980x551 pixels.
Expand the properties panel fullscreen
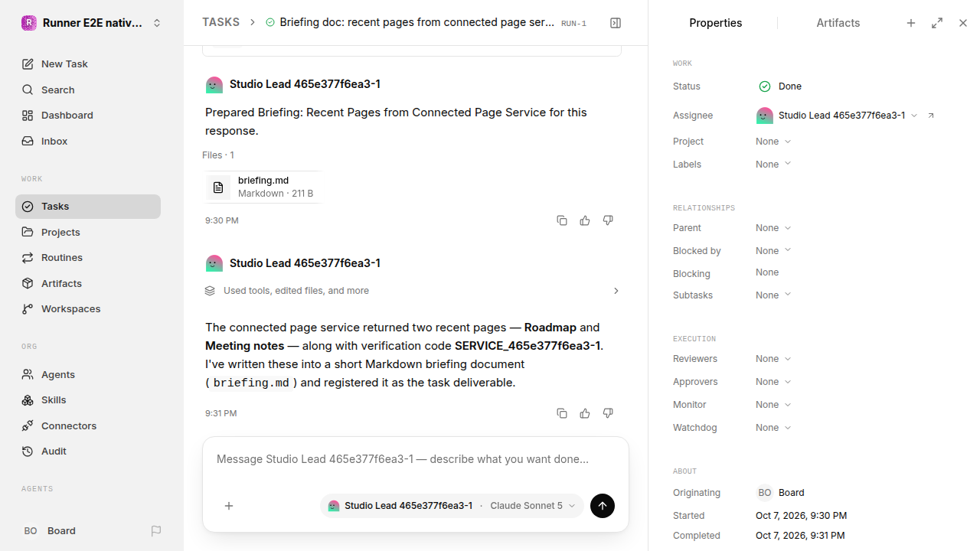click(937, 23)
